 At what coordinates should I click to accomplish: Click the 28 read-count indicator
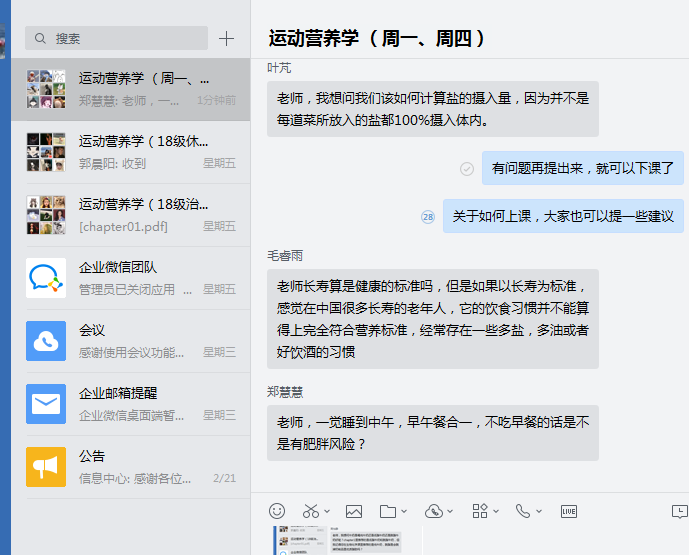(x=428, y=216)
